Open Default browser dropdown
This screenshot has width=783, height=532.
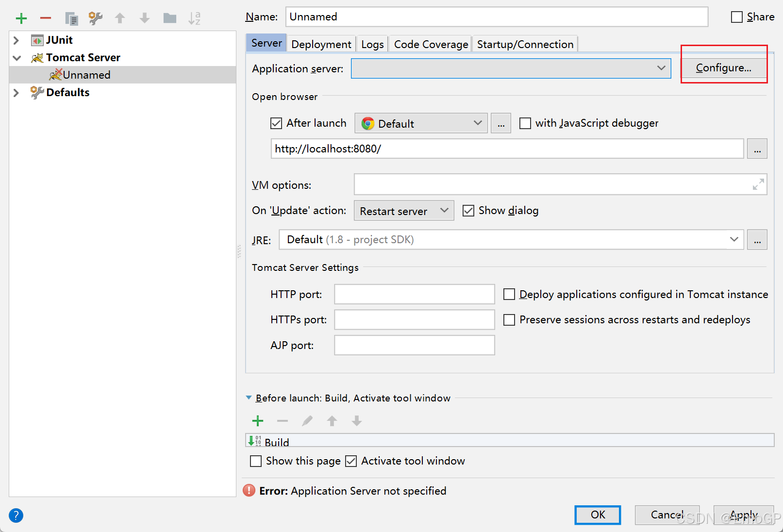(x=421, y=123)
